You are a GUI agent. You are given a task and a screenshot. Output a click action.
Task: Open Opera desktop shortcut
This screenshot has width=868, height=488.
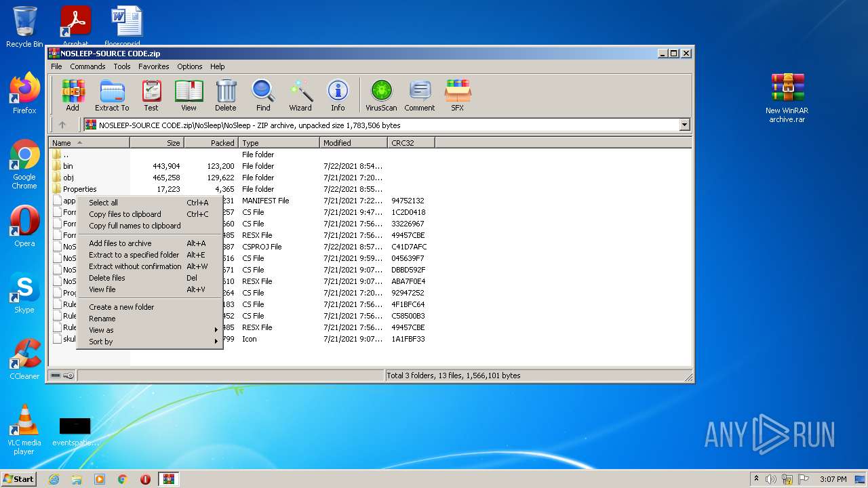click(24, 226)
